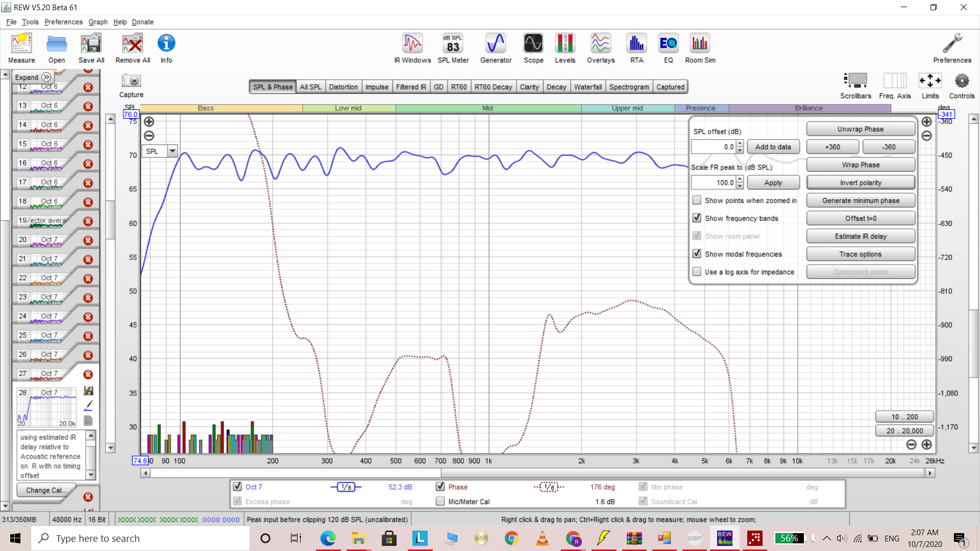Select measurement 28 thumbnail
980x551 pixels.
[x=47, y=407]
